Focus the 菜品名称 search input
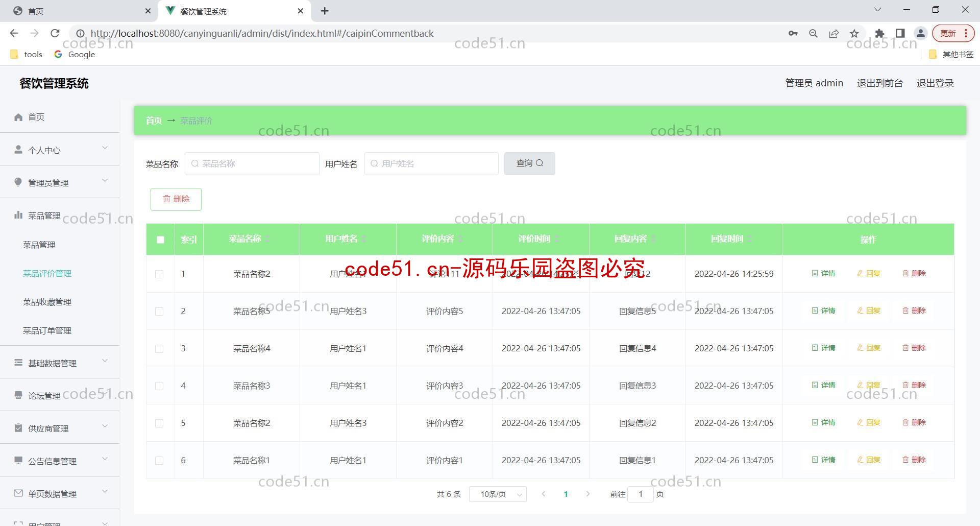The width and height of the screenshot is (980, 526). (252, 163)
